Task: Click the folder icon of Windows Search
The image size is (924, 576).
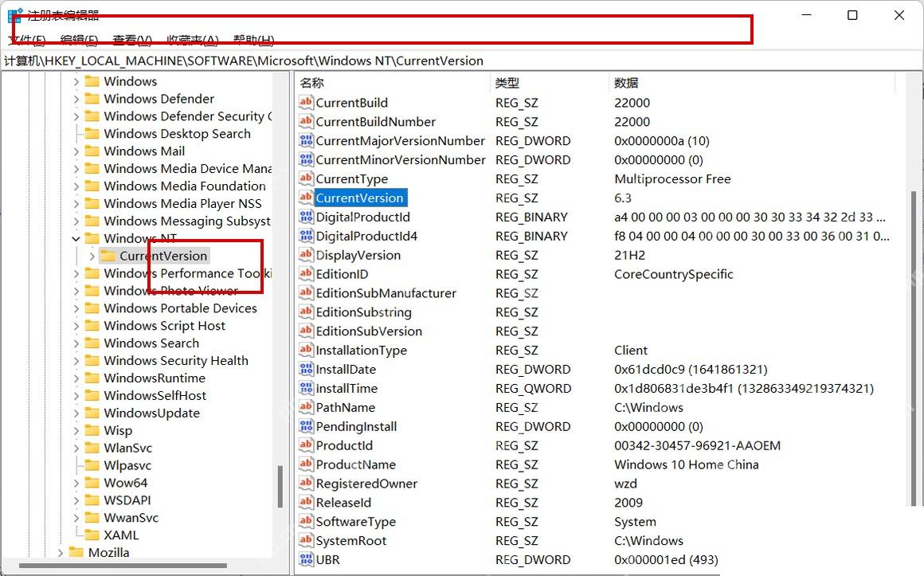Action: 92,343
